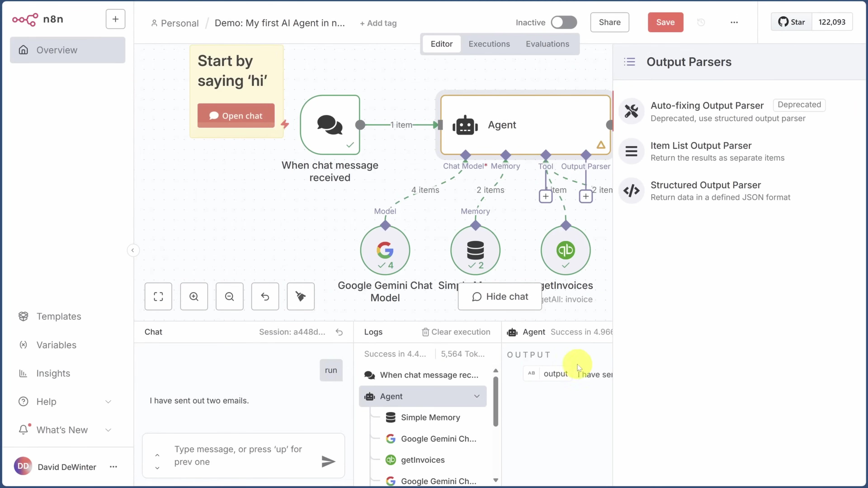Click the Output Parsers list icon

[x=630, y=62]
